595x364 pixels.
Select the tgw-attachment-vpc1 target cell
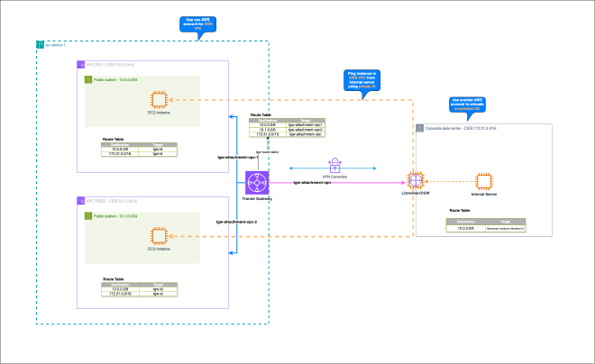(x=306, y=124)
